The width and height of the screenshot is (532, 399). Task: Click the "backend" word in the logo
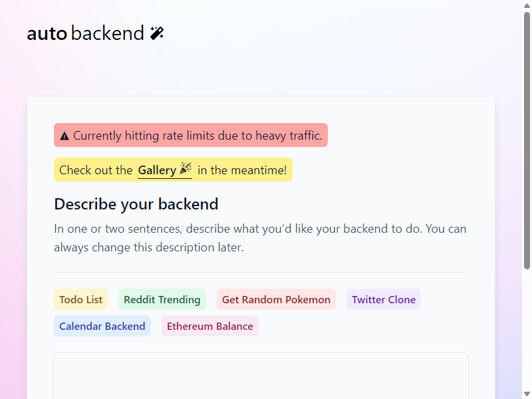tap(108, 33)
